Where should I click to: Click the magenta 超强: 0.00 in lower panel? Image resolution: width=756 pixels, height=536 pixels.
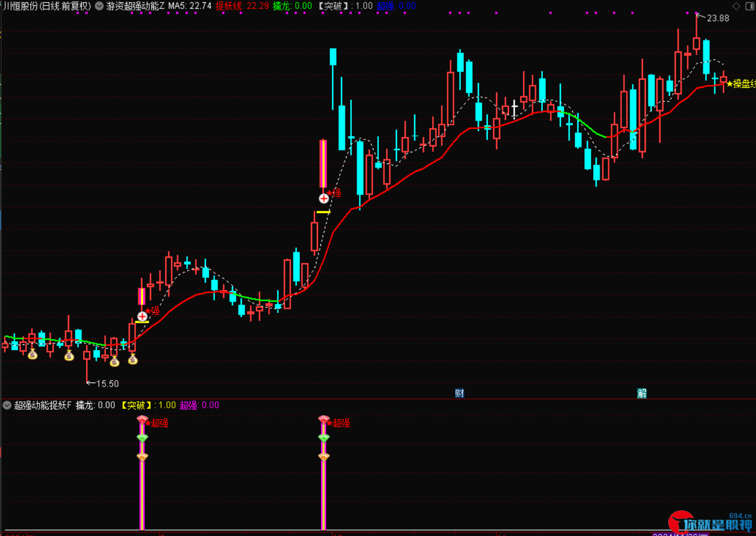(x=199, y=405)
